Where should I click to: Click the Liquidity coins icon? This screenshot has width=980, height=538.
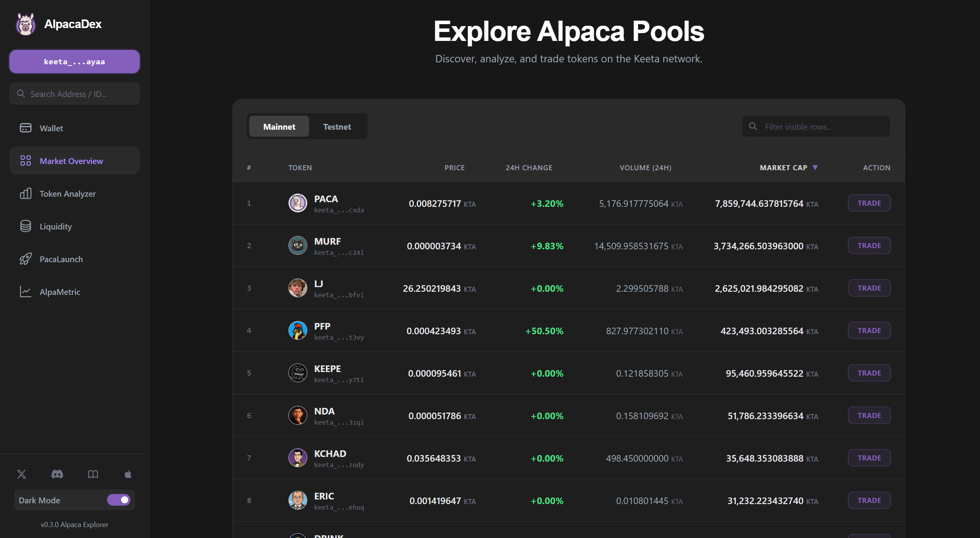25,226
